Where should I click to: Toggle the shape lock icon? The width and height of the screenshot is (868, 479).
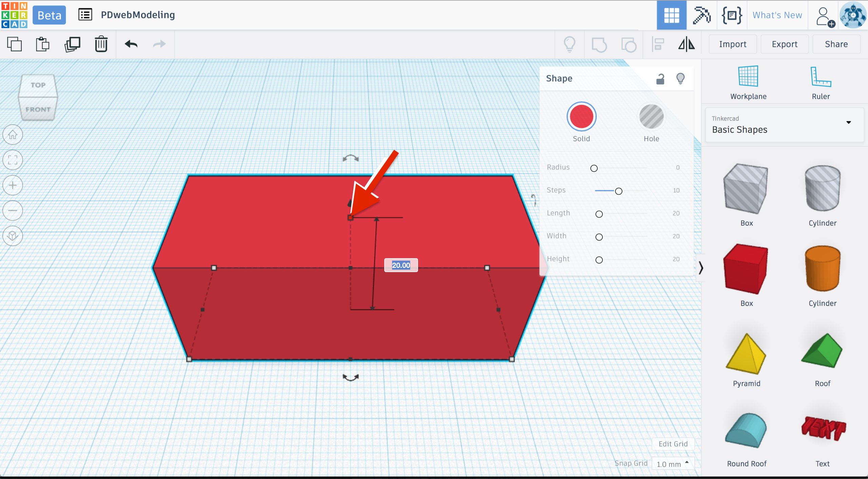point(660,79)
